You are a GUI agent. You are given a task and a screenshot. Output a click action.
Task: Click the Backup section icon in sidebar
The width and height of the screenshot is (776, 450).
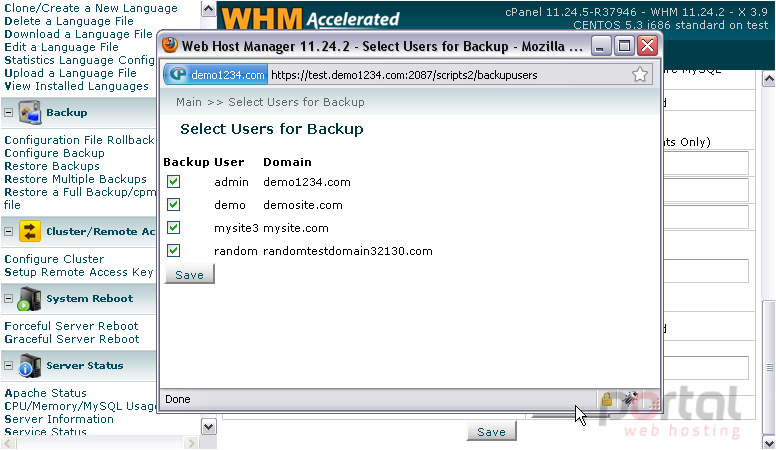[30, 112]
